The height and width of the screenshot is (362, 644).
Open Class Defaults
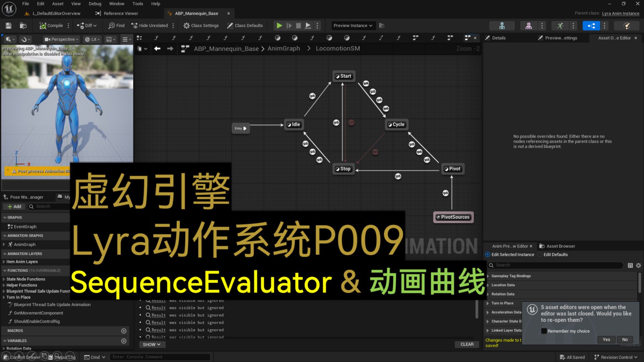245,25
